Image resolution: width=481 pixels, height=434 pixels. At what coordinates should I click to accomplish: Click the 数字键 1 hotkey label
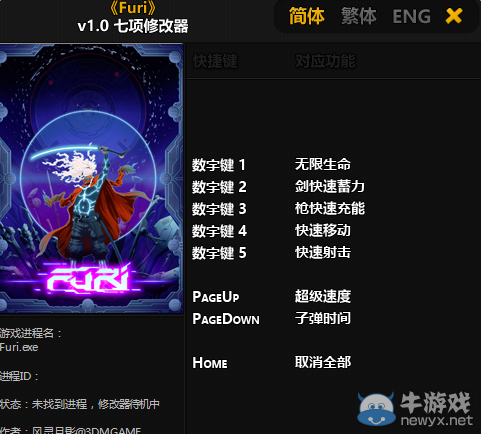click(x=219, y=165)
